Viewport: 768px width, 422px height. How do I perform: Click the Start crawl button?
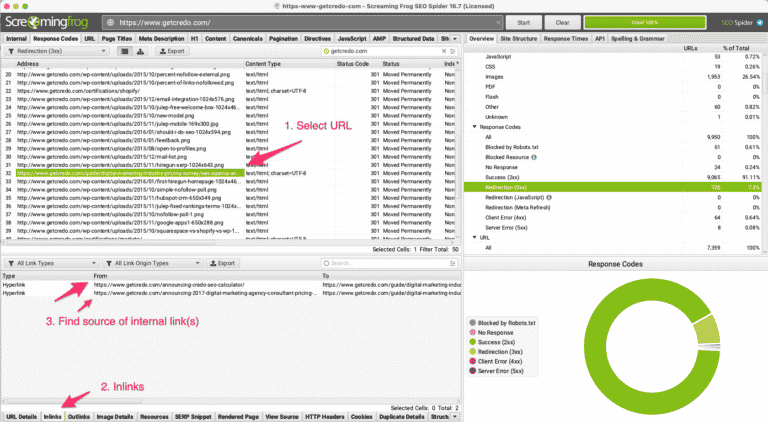pos(524,23)
